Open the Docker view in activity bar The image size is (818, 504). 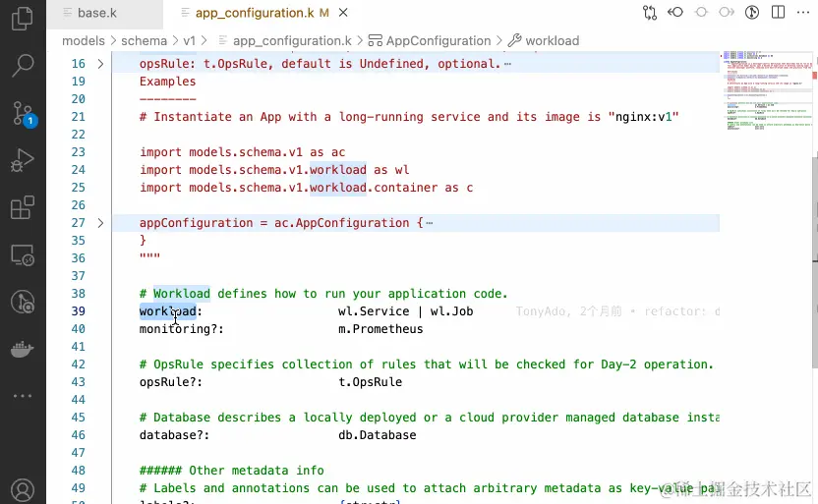point(23,349)
